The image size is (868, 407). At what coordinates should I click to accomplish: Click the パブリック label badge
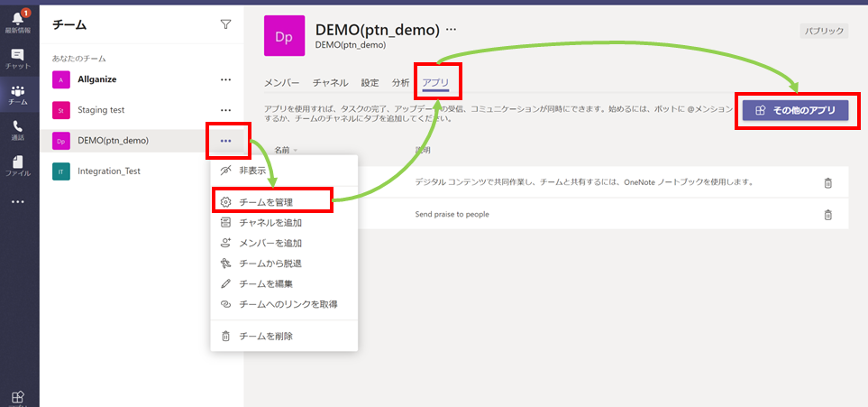tap(824, 31)
